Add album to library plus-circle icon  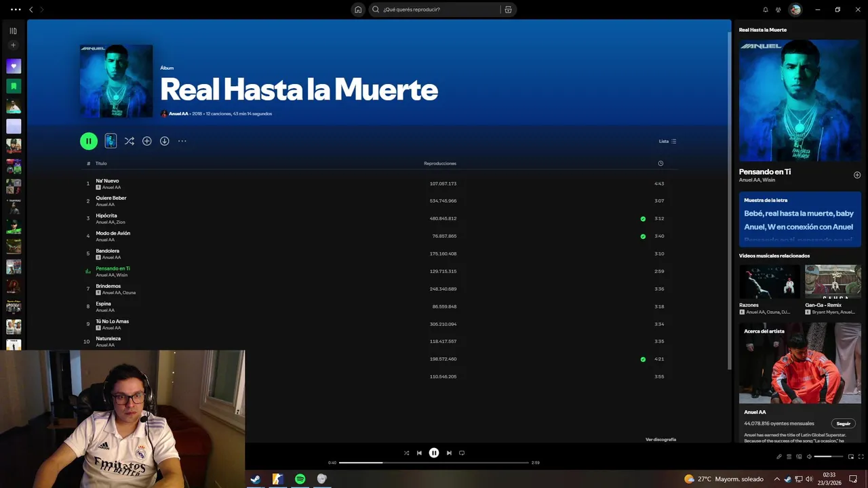tap(146, 141)
